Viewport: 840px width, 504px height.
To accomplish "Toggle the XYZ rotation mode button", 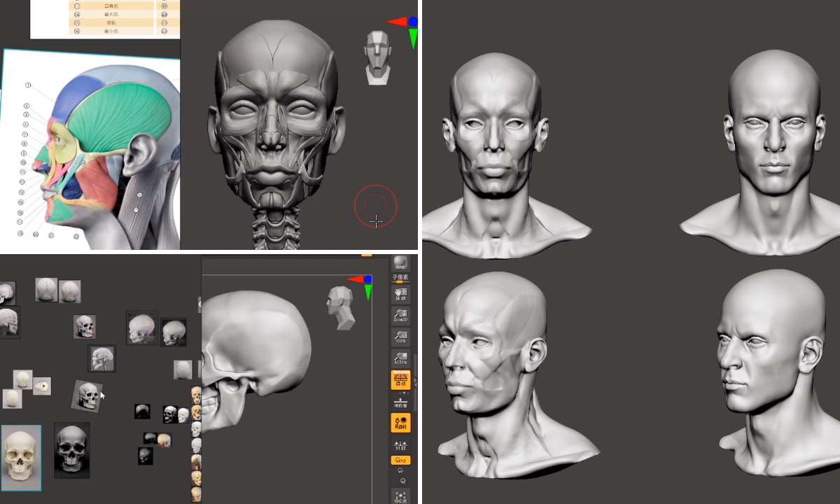I will [x=400, y=460].
